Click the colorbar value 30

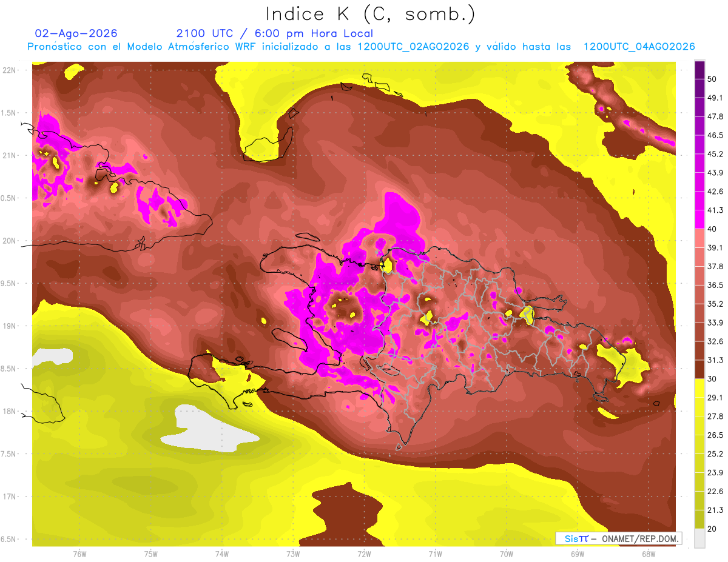[712, 379]
